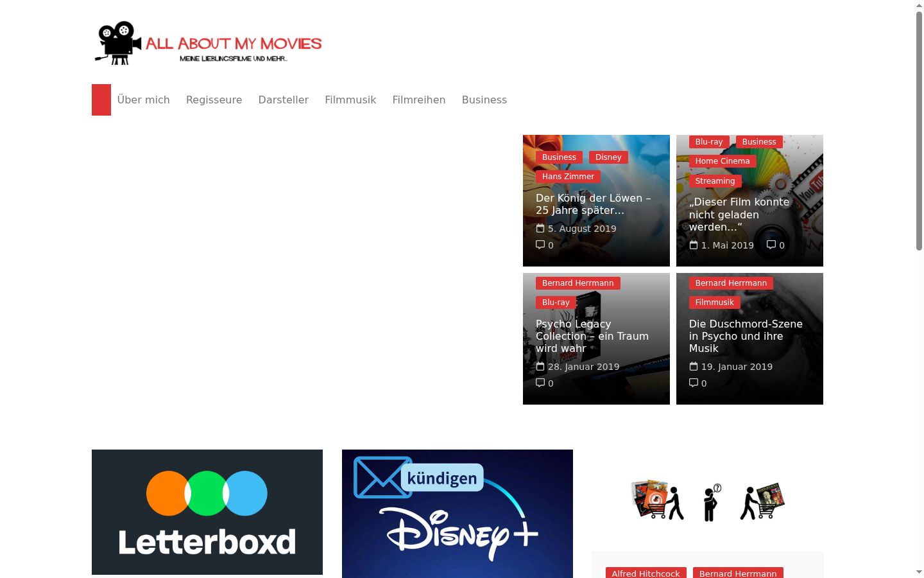This screenshot has width=924, height=578.
Task: Open article 'Dieser Film konnte nicht geladen werden'
Action: tap(739, 215)
